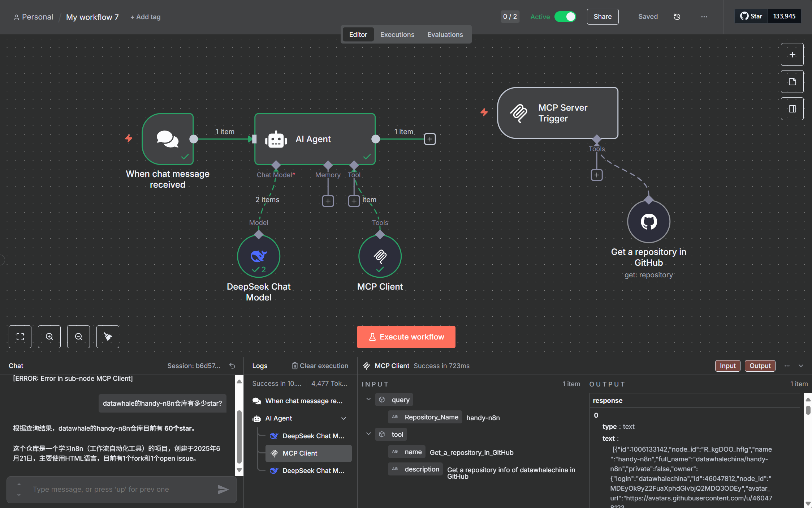
Task: Collapse the tool input section
Action: 368,434
